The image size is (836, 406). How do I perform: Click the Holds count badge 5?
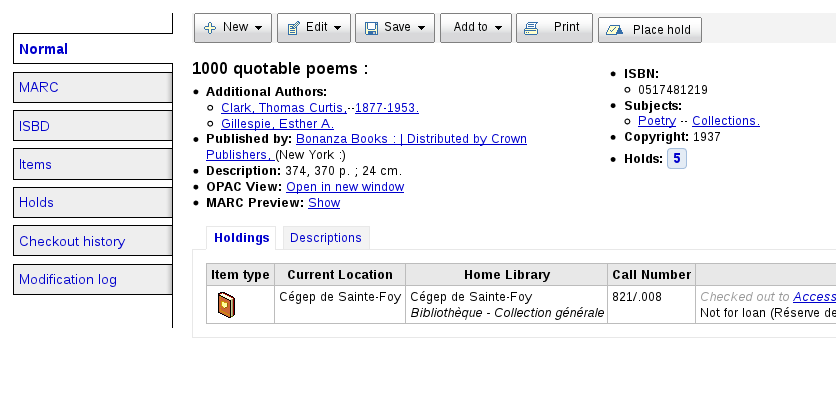[677, 158]
